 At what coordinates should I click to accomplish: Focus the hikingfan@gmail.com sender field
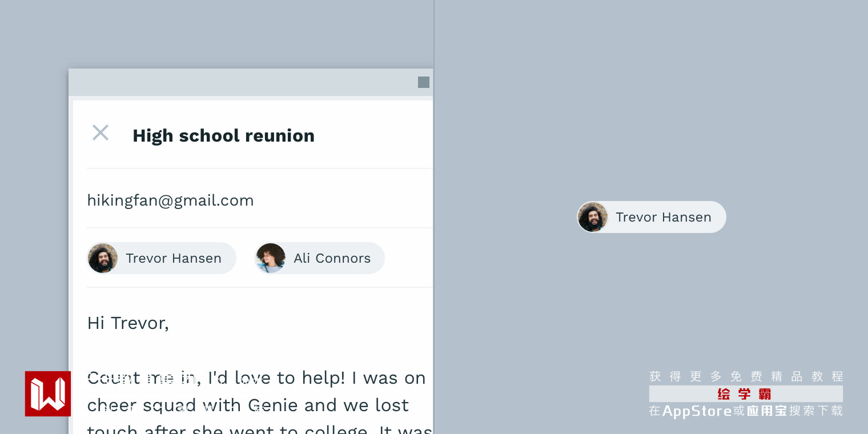click(x=170, y=200)
